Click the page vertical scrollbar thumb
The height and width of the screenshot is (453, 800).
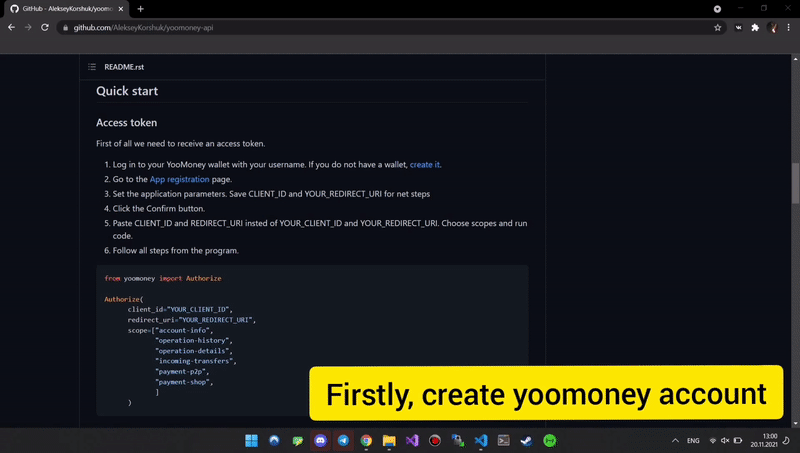pos(795,184)
